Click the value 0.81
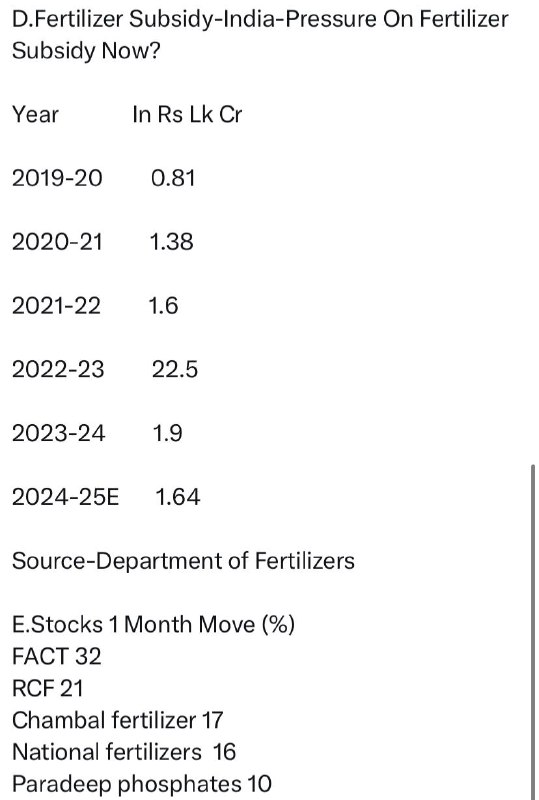 click(173, 178)
